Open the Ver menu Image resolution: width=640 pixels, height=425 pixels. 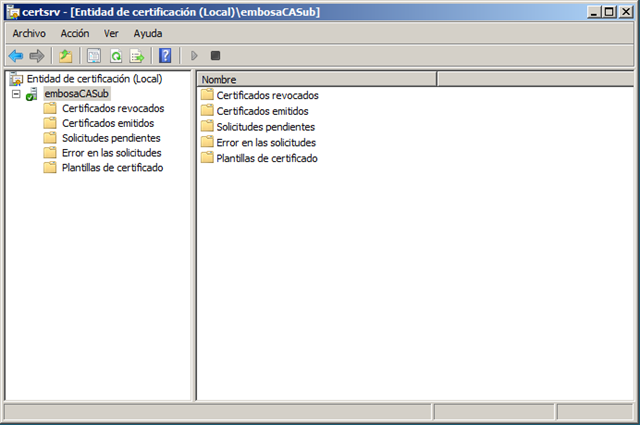(111, 33)
